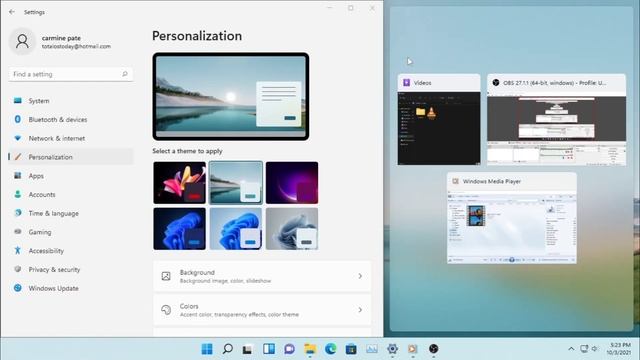
Task: Apply the dark blue bloom theme
Action: pyautogui.click(x=180, y=229)
